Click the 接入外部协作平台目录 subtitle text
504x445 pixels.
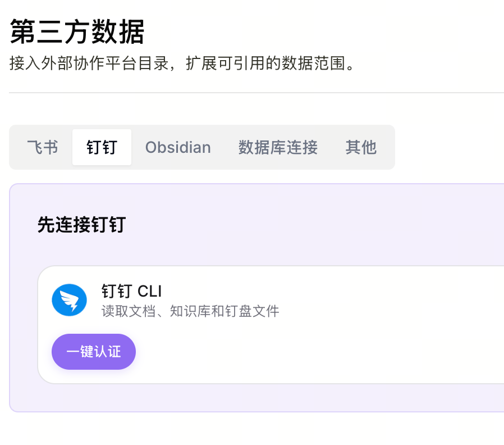pyautogui.click(x=89, y=63)
